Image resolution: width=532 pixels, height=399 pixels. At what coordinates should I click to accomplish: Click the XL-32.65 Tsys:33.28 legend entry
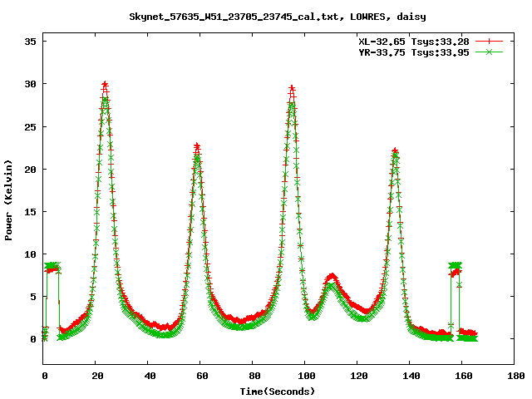tap(414, 42)
